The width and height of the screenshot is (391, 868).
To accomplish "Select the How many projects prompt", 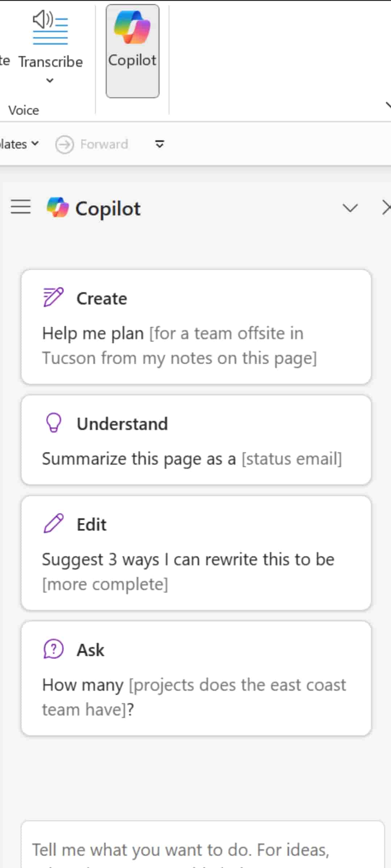I will click(194, 697).
